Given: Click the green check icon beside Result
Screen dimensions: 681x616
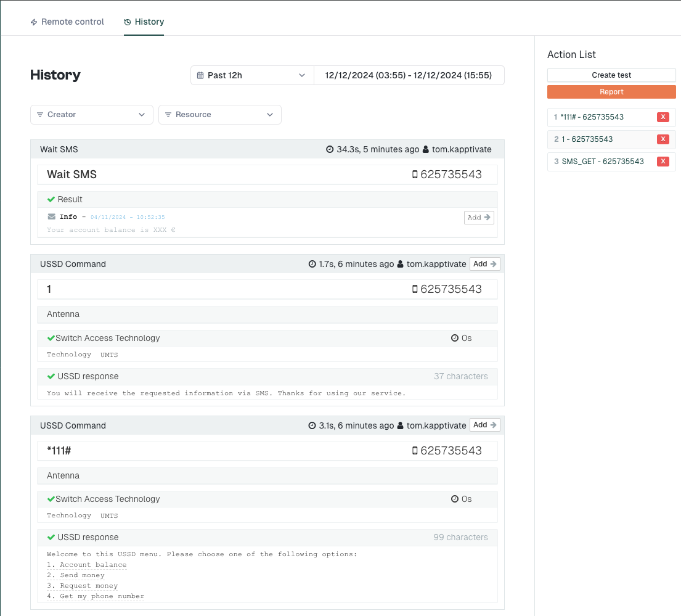Looking at the screenshot, I should (51, 199).
